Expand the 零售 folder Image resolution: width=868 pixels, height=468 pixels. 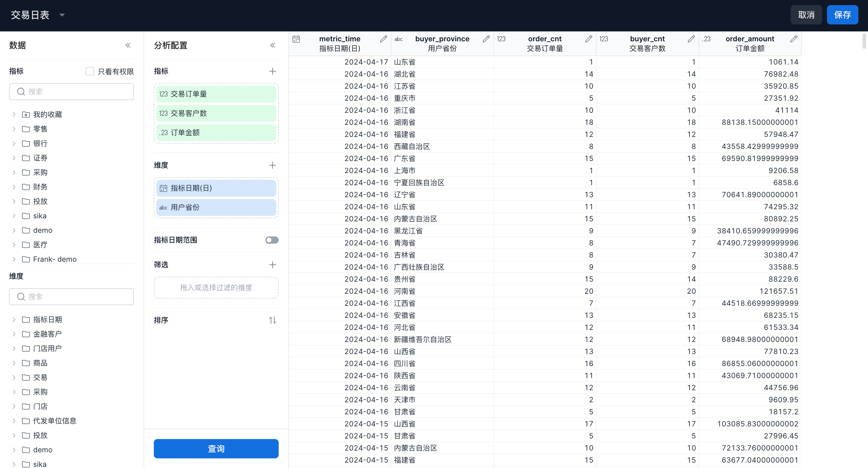(x=14, y=129)
